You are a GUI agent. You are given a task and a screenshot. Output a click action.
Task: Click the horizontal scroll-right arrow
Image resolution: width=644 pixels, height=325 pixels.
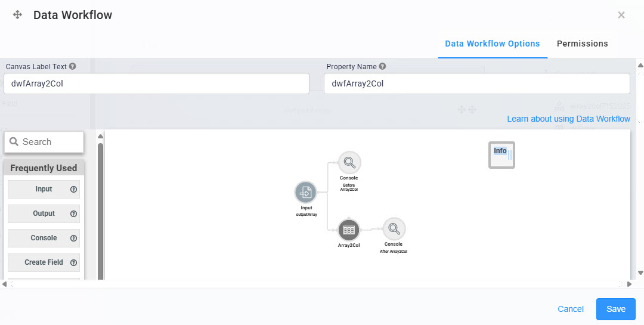629,284
